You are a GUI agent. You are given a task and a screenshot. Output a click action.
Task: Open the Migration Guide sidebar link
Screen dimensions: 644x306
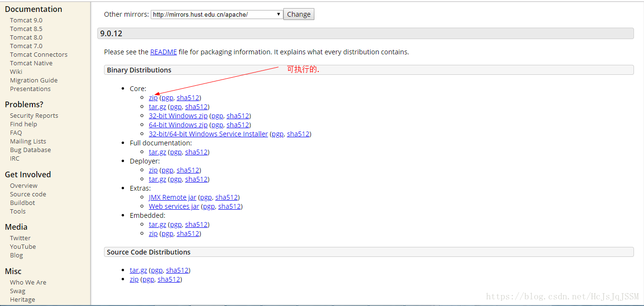click(34, 80)
